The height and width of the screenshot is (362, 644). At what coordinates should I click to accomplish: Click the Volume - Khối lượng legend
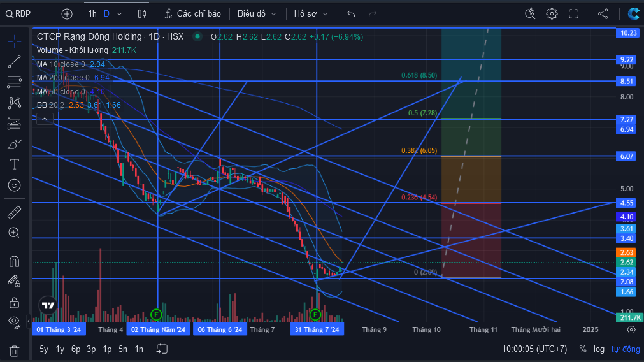(72, 50)
